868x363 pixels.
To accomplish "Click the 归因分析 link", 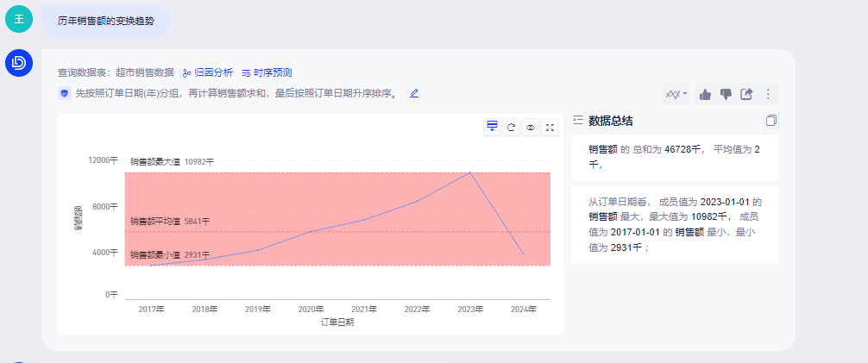I will 207,72.
